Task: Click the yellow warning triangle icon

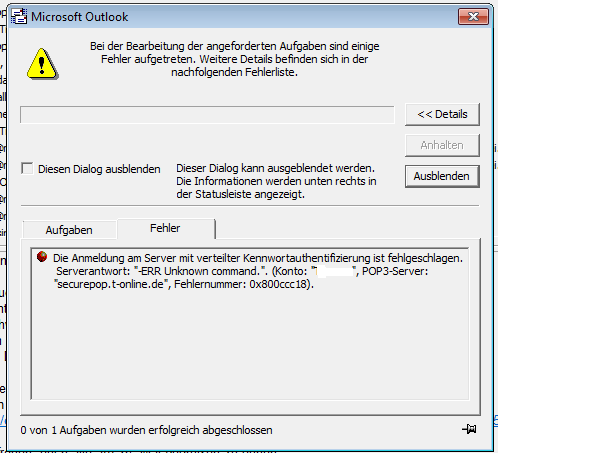Action: click(43, 64)
